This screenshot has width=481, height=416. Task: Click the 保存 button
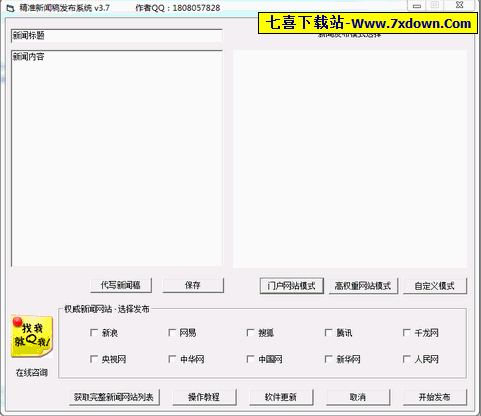coord(193,285)
